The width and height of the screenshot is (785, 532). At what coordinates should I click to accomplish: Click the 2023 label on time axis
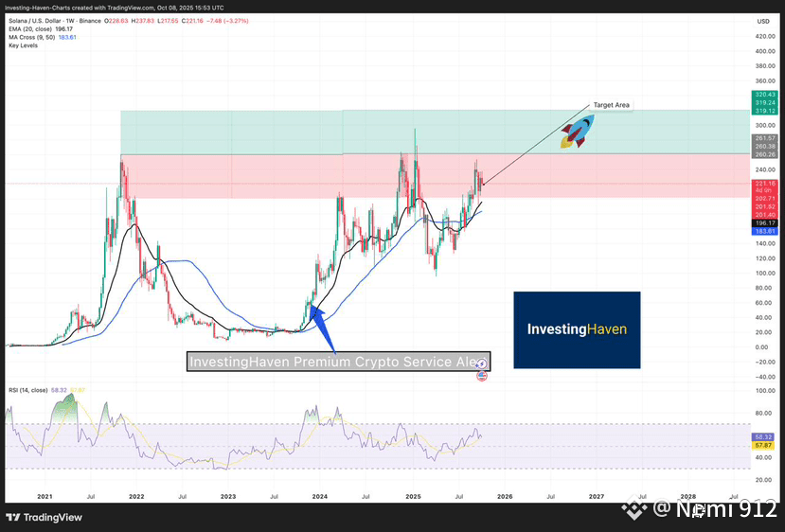[228, 496]
